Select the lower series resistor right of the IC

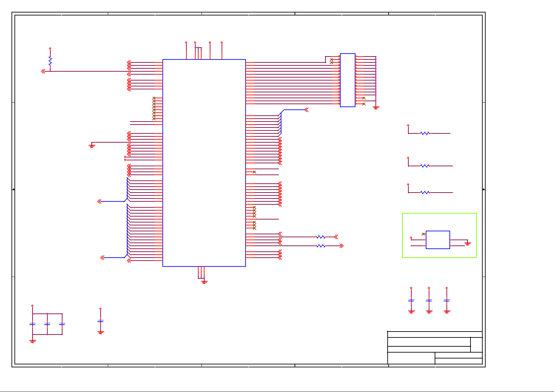tap(321, 246)
